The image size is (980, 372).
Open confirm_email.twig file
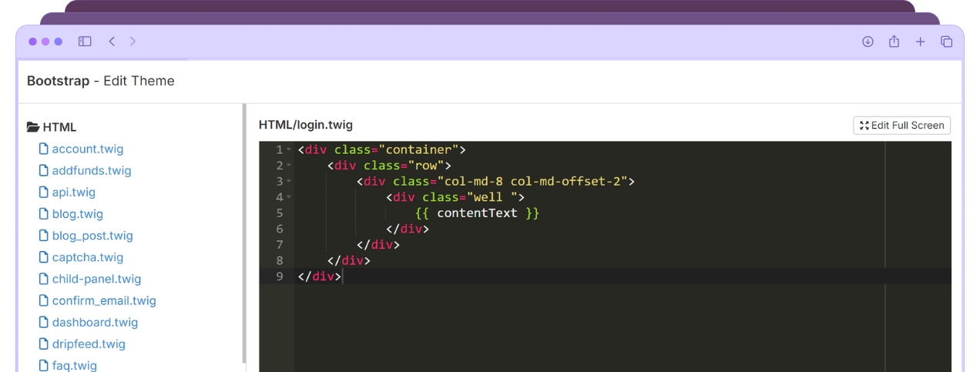pyautogui.click(x=103, y=300)
